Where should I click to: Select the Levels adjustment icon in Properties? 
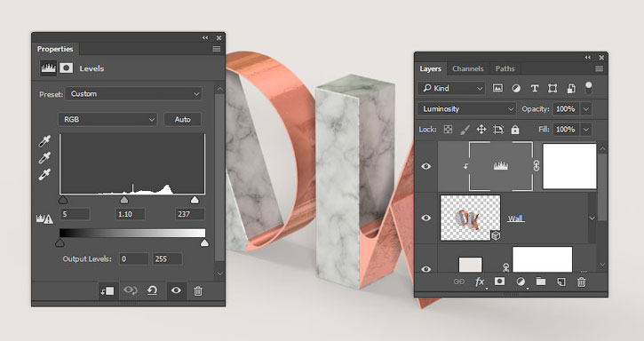click(x=48, y=68)
